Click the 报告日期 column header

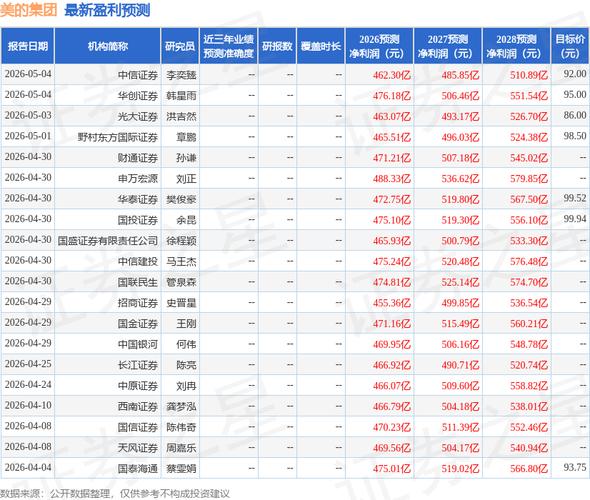(x=27, y=46)
